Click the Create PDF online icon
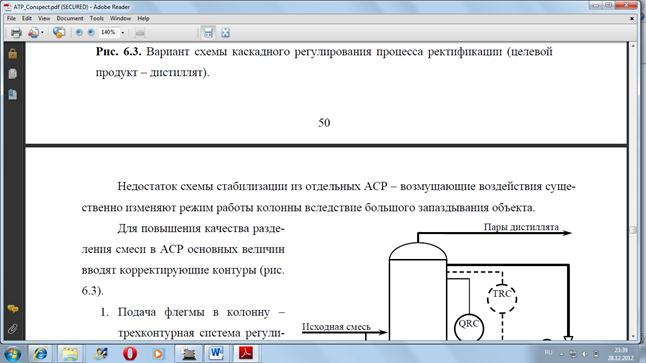 click(x=34, y=33)
